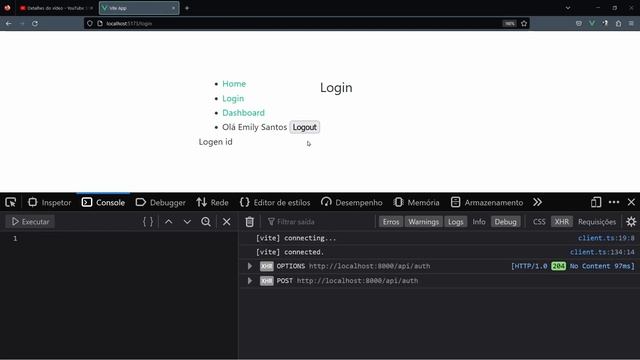Toggle responsive design mode icon
The height and width of the screenshot is (360, 640).
596,202
